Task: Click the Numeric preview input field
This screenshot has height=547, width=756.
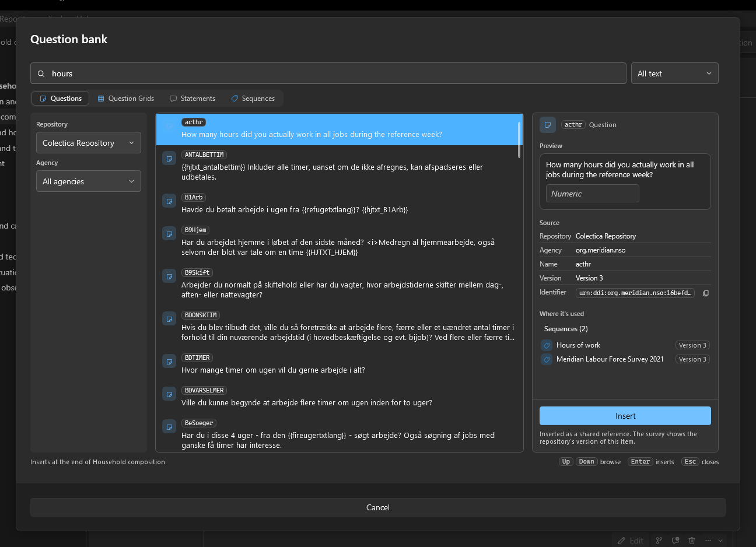Action: click(x=593, y=194)
